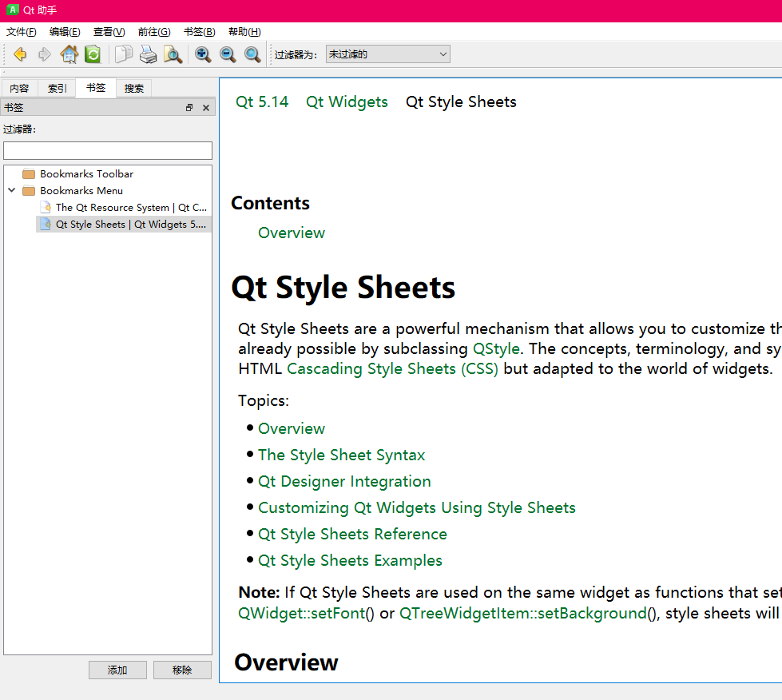Switch to the 索引 tab
Screen dimensions: 782x700
pos(58,89)
